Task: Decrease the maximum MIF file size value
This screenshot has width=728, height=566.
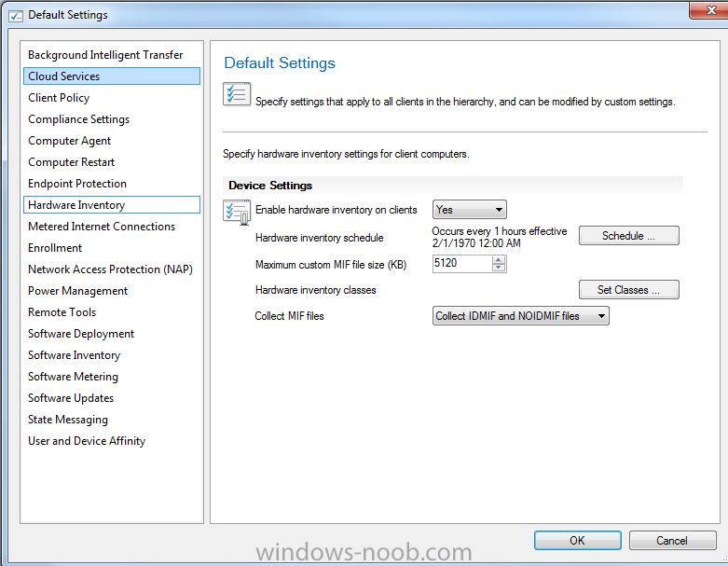Action: pos(498,268)
